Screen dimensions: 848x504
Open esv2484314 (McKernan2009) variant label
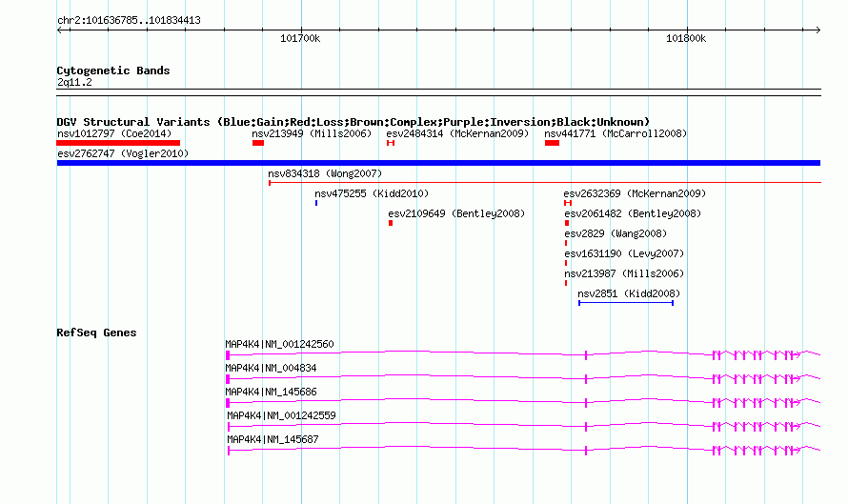(x=457, y=133)
